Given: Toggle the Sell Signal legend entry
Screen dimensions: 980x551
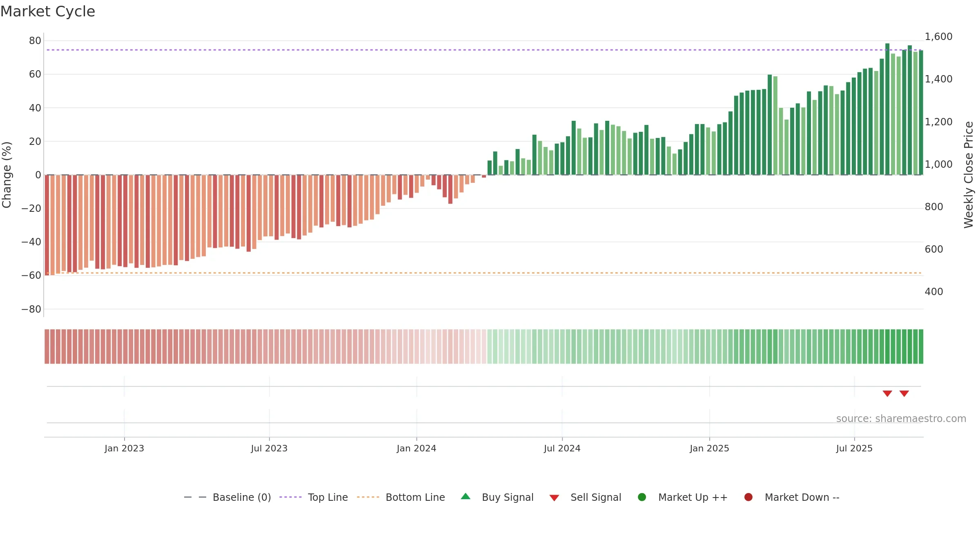Looking at the screenshot, I should coord(585,497).
